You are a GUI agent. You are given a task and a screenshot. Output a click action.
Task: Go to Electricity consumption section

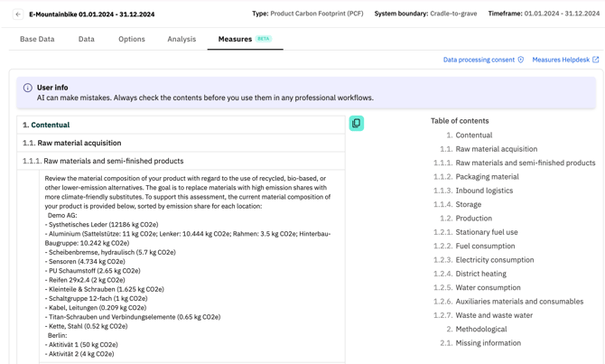pos(495,260)
